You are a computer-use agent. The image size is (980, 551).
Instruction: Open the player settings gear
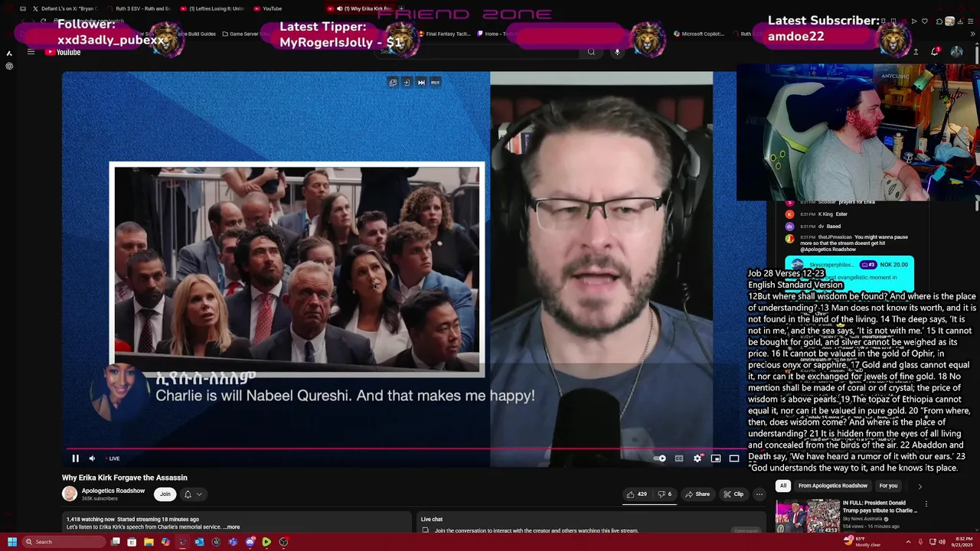point(697,458)
